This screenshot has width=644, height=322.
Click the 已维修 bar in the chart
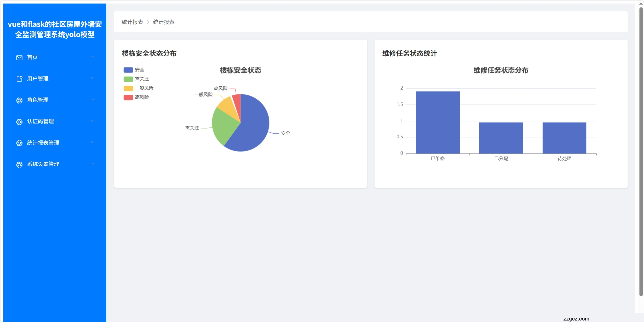(x=438, y=122)
